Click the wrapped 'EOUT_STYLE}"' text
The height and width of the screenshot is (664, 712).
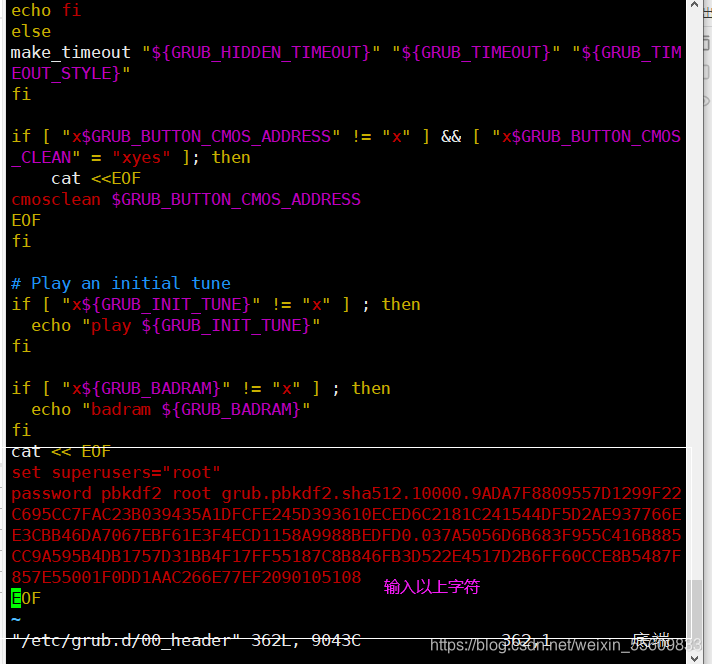click(x=70, y=74)
